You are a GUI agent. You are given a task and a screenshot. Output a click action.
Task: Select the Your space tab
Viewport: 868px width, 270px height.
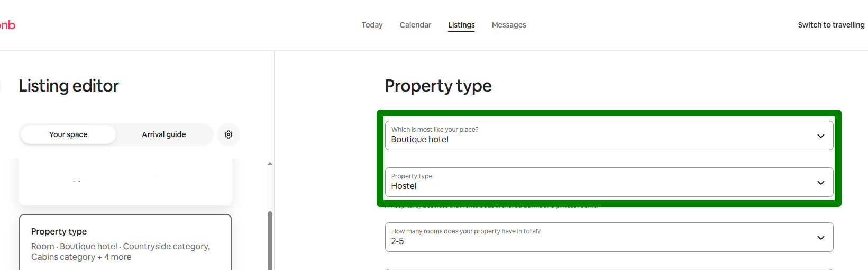(x=68, y=134)
